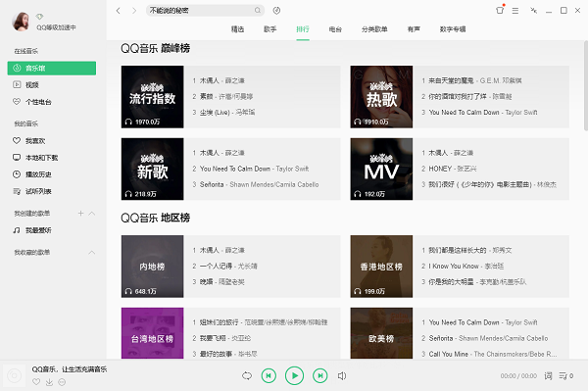Viewport: 588px width, 391px height.
Task: Skip to the next track
Action: tap(319, 375)
